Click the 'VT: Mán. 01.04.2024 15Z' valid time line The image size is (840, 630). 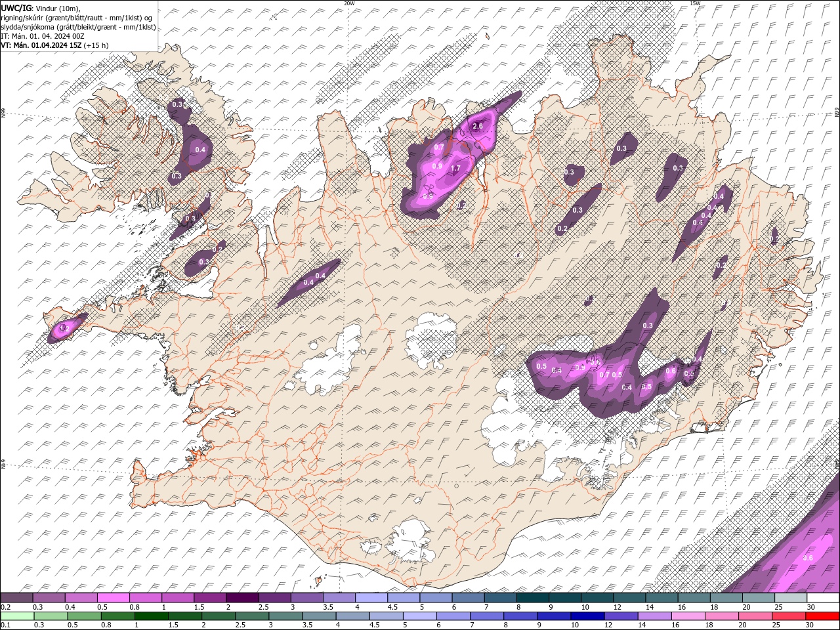tap(41, 45)
